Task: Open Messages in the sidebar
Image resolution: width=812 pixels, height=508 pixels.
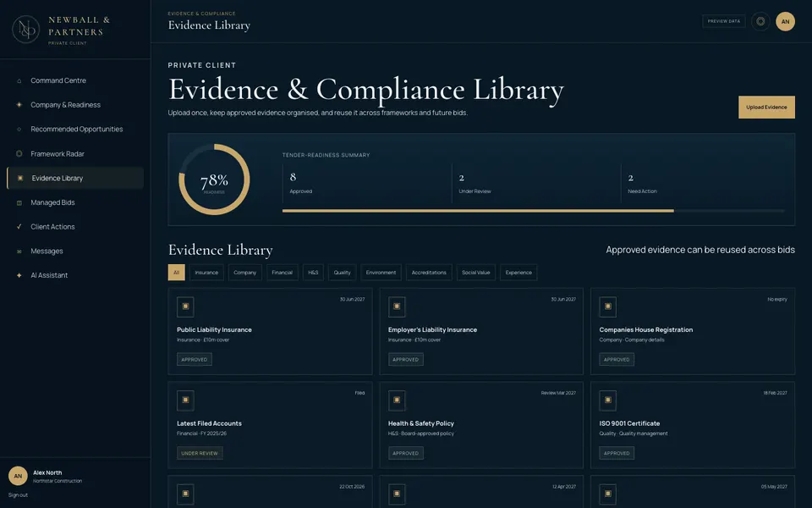Action: point(75,251)
